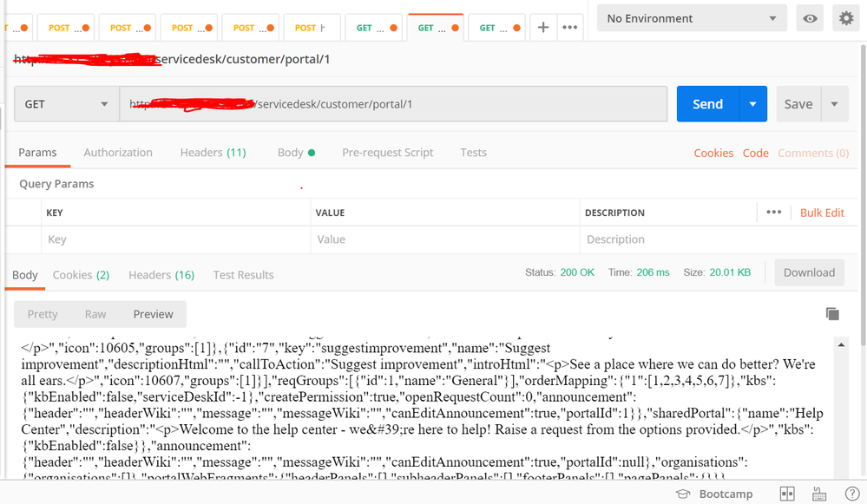867x504 pixels.
Task: Open the Headers (11) request tab
Action: (213, 153)
